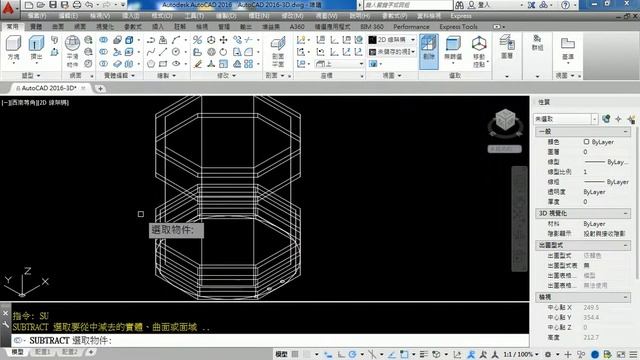
Task: Click the Array tool in Modify panel
Action: pyautogui.click(x=249, y=64)
